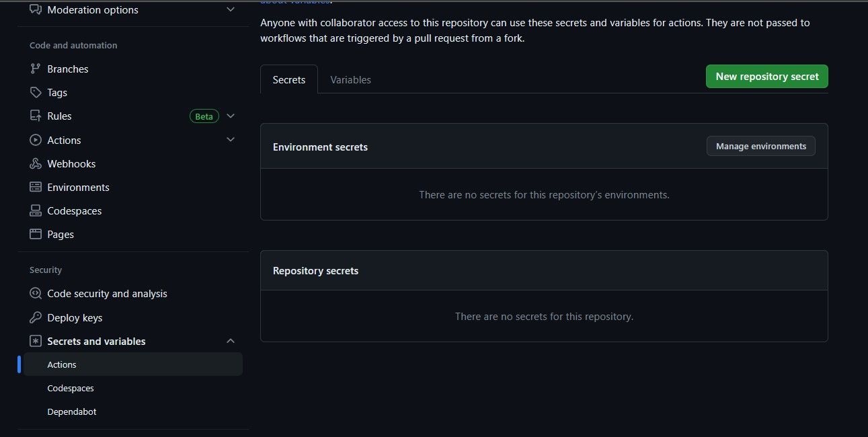Expand the Actions sidebar section

pyautogui.click(x=231, y=139)
